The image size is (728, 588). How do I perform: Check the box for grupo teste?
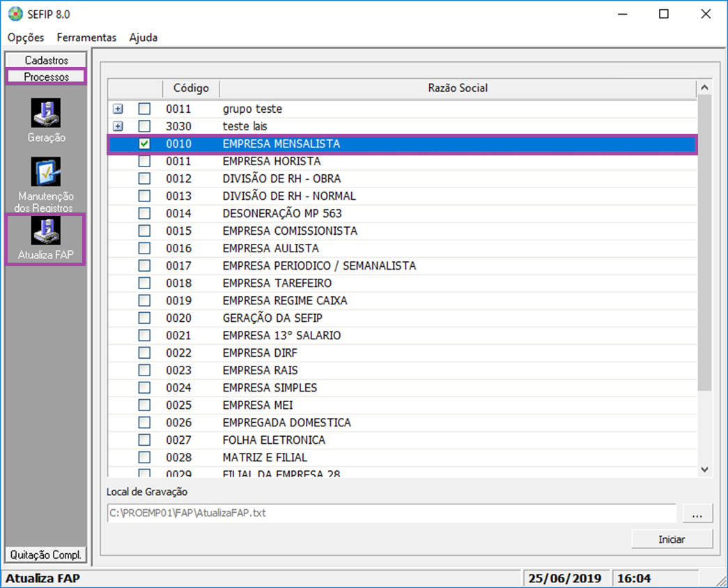(x=144, y=109)
